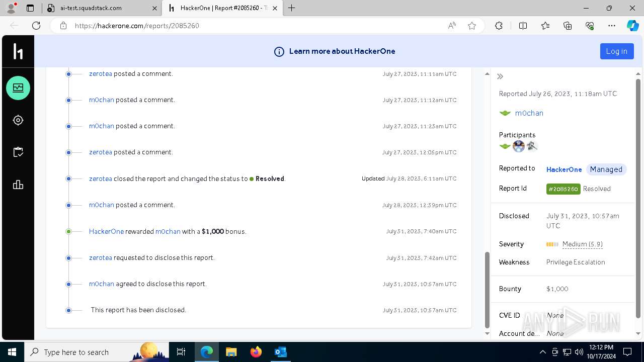Click the address bar URL

(137, 26)
